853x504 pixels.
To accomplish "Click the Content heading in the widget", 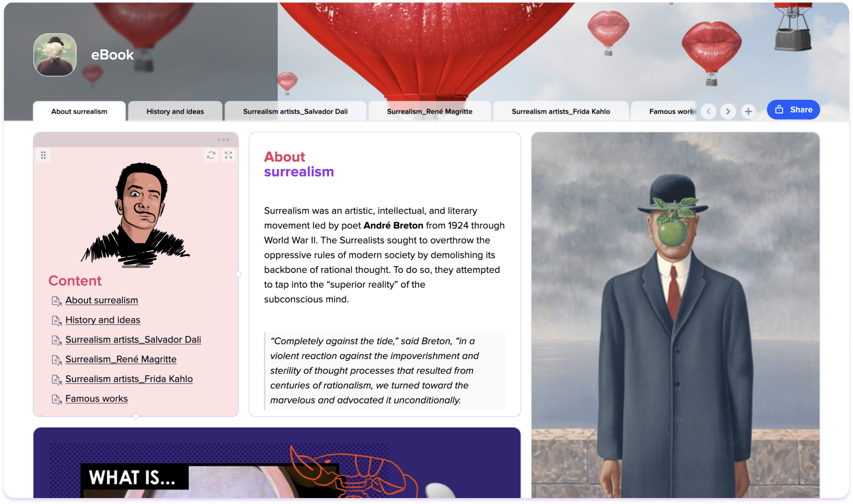I will (x=75, y=281).
